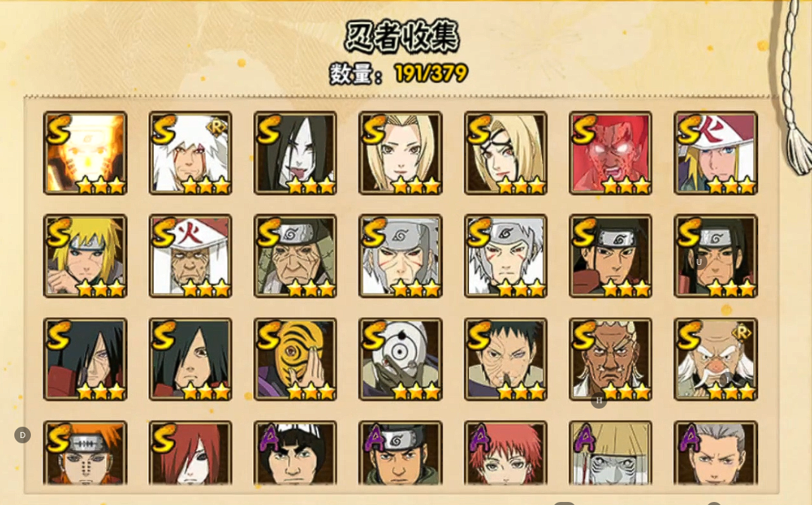Choose the straw-hat A-rank ninja card
Screen dimensions: 812x505
[x=610, y=453]
